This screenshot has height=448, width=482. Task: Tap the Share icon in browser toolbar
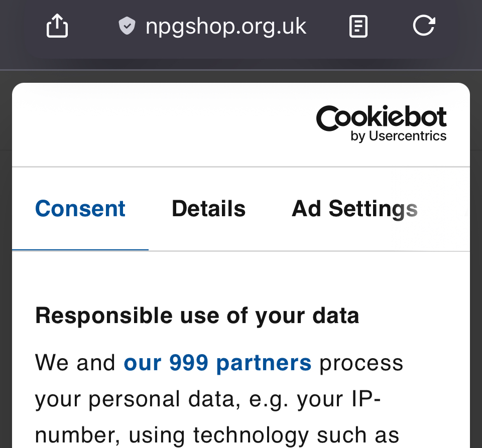57,26
